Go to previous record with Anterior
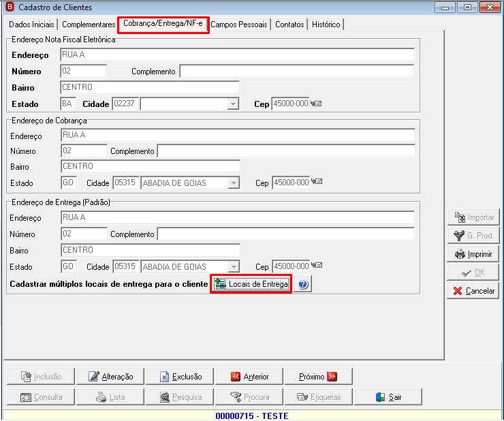Screen dimensions: 504x421 click(249, 376)
